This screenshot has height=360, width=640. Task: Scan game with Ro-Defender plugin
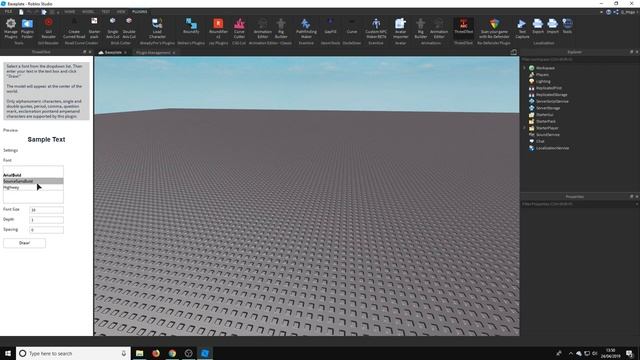pos(494,28)
